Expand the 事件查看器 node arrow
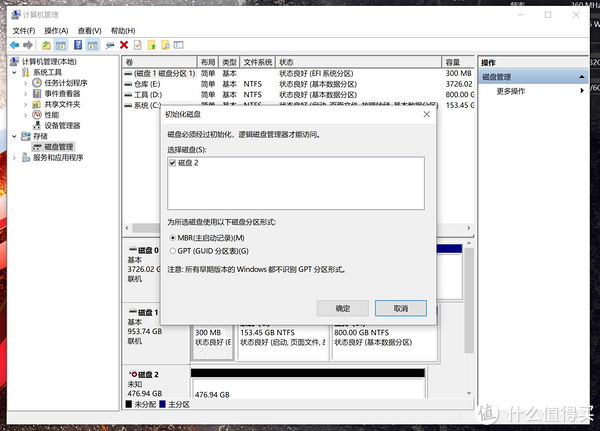 (25, 94)
